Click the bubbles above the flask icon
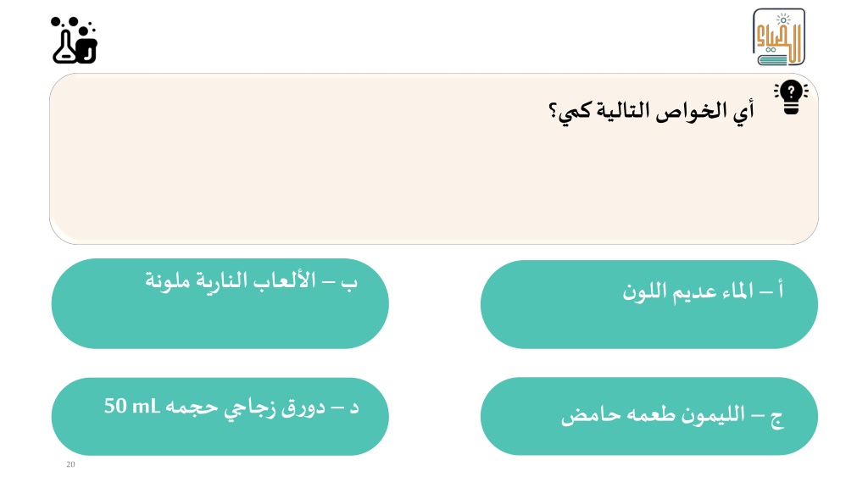The height and width of the screenshot is (488, 868). point(71,23)
